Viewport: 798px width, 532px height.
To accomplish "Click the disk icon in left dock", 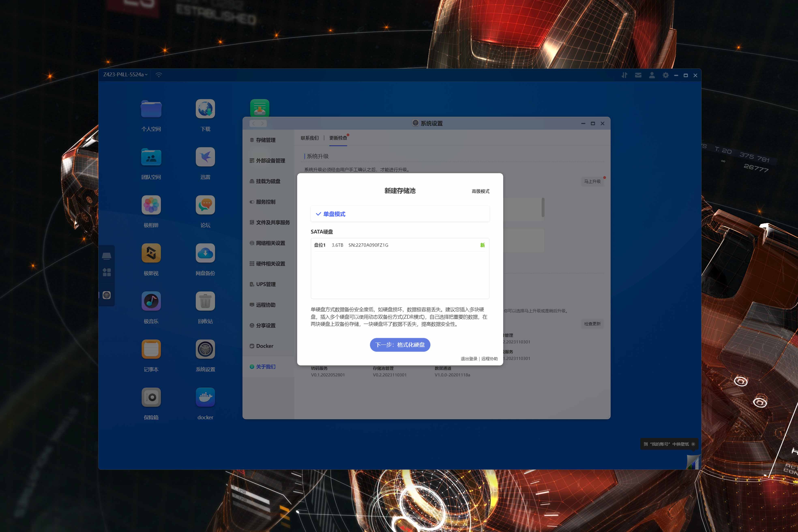I will (106, 256).
